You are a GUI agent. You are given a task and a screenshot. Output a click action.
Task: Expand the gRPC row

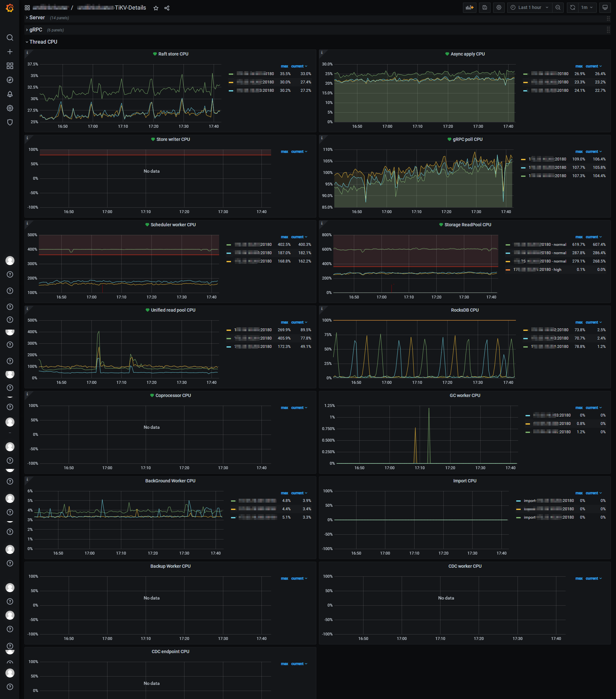point(36,30)
